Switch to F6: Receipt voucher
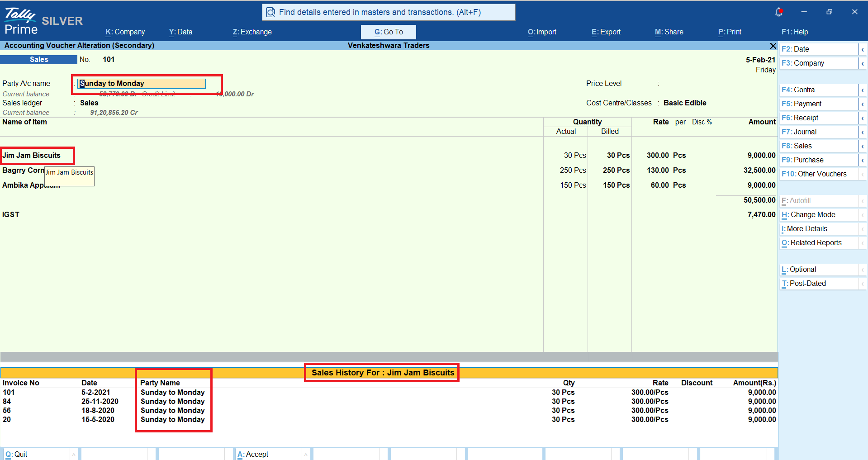This screenshot has width=868, height=460. [819, 118]
